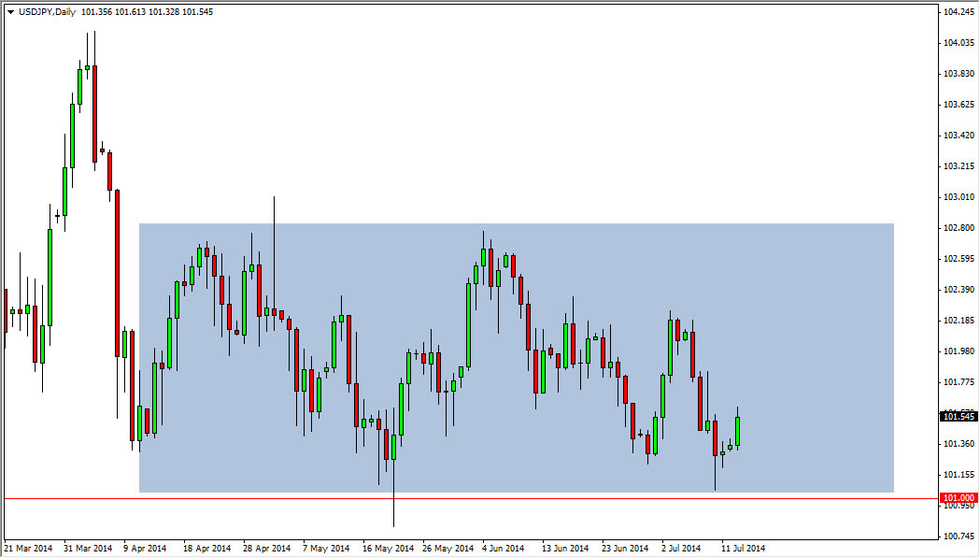
Task: Click the 26 May 2014 date label
Action: (x=448, y=548)
